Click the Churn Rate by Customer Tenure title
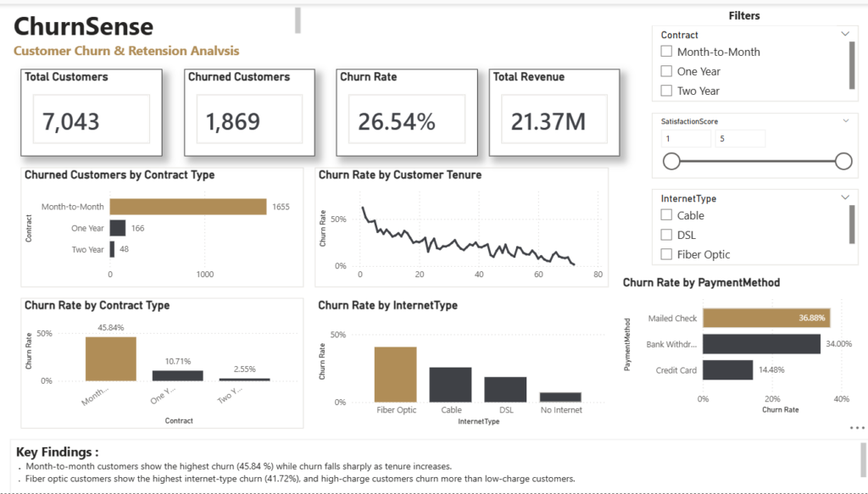This screenshot has height=494, width=868. (400, 175)
